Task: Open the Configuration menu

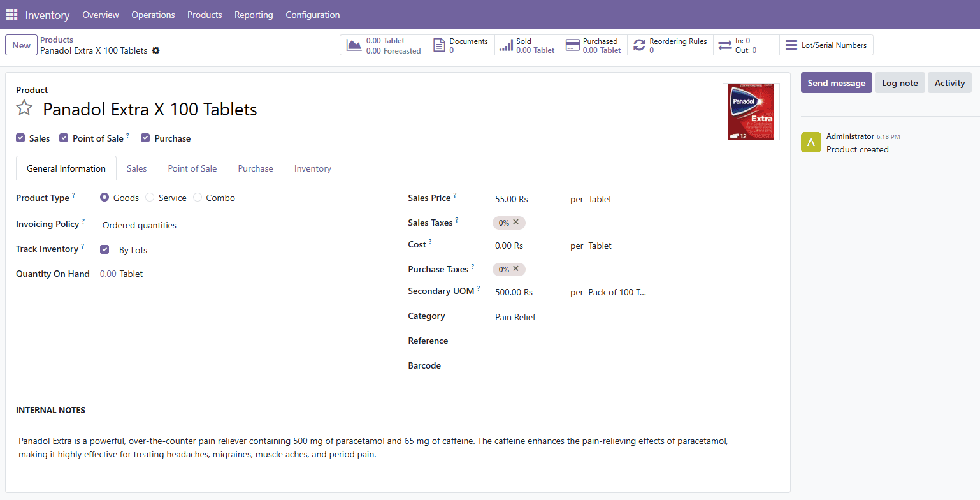Action: point(313,15)
